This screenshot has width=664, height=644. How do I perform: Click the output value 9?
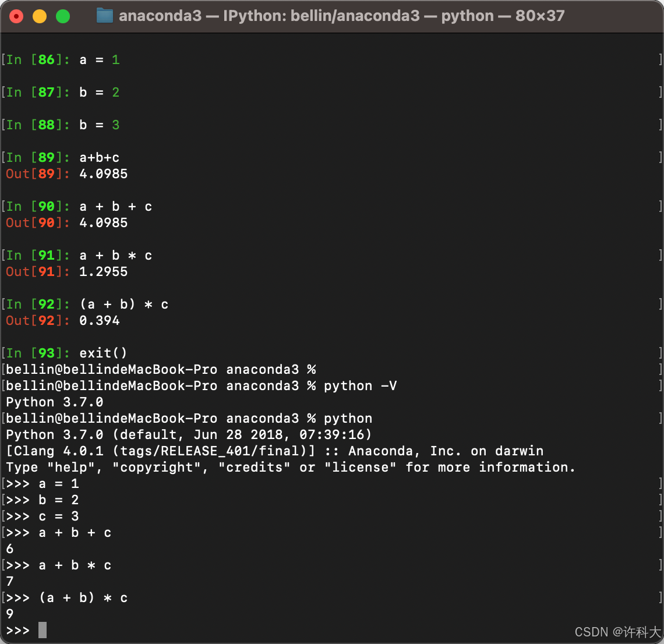(x=10, y=614)
